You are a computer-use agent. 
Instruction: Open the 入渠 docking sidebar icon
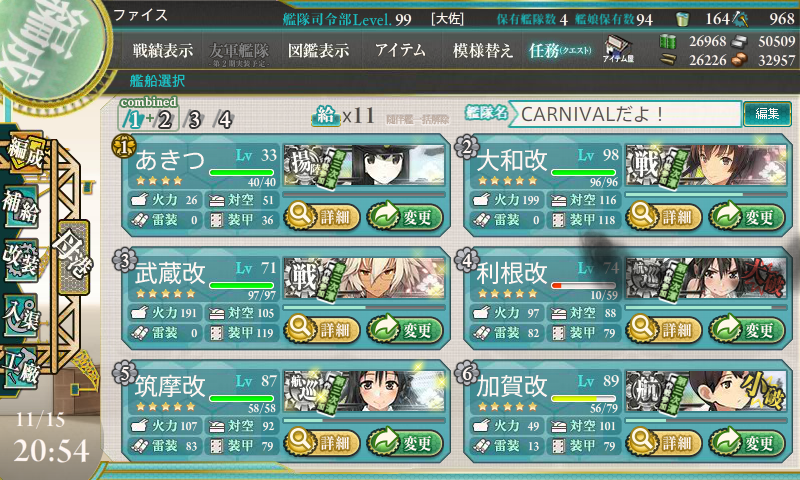(x=20, y=315)
